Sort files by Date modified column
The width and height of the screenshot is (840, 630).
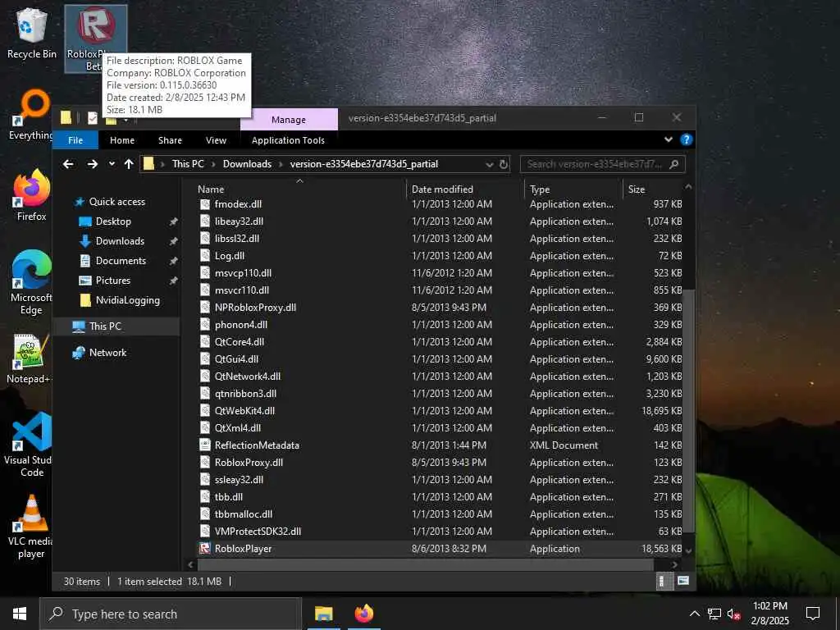point(465,189)
